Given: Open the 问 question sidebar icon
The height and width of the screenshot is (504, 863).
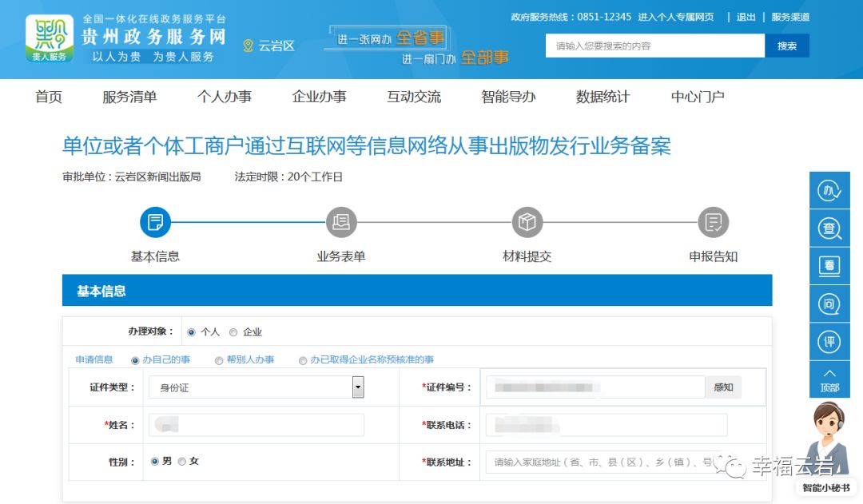Looking at the screenshot, I should (829, 304).
